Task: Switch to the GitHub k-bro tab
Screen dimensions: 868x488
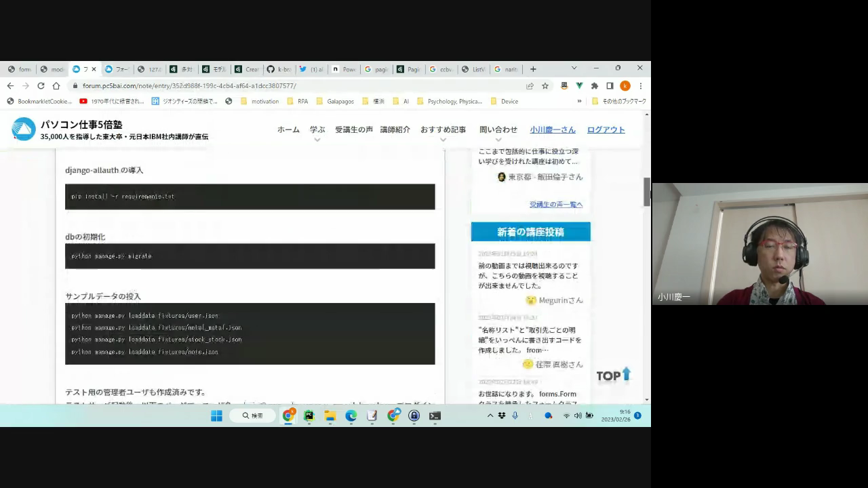Action: click(279, 69)
